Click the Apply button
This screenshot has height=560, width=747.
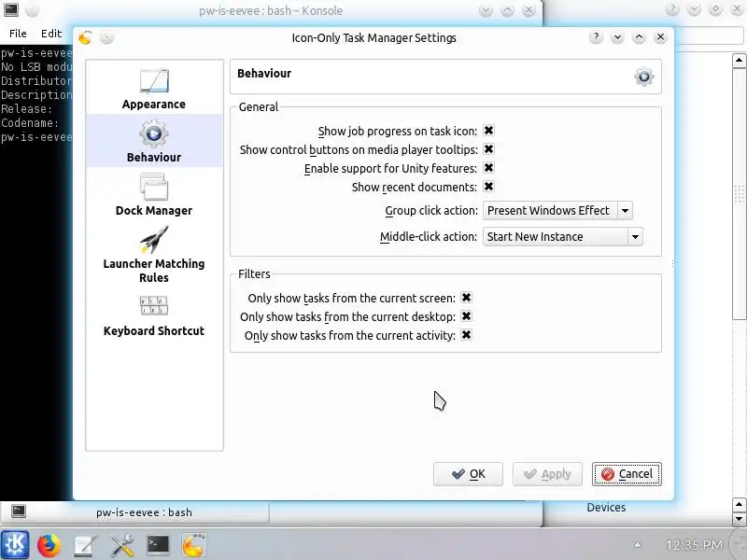547,474
